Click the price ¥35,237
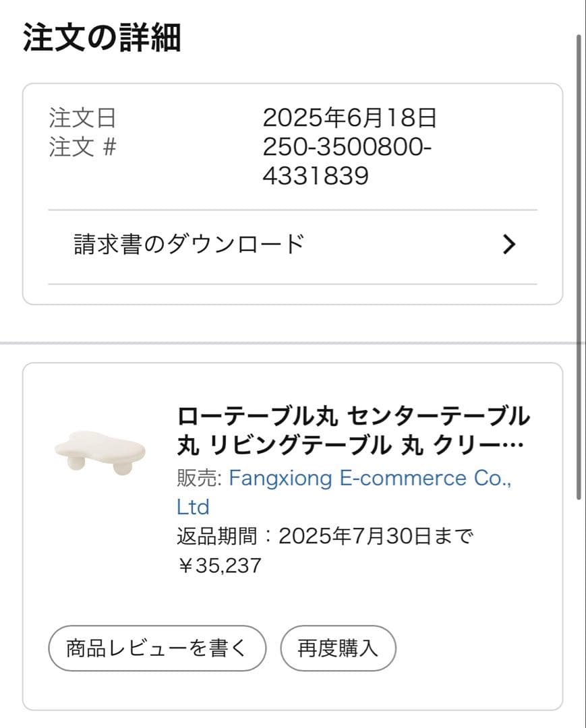Viewport: 586px width, 728px height. coord(219,566)
